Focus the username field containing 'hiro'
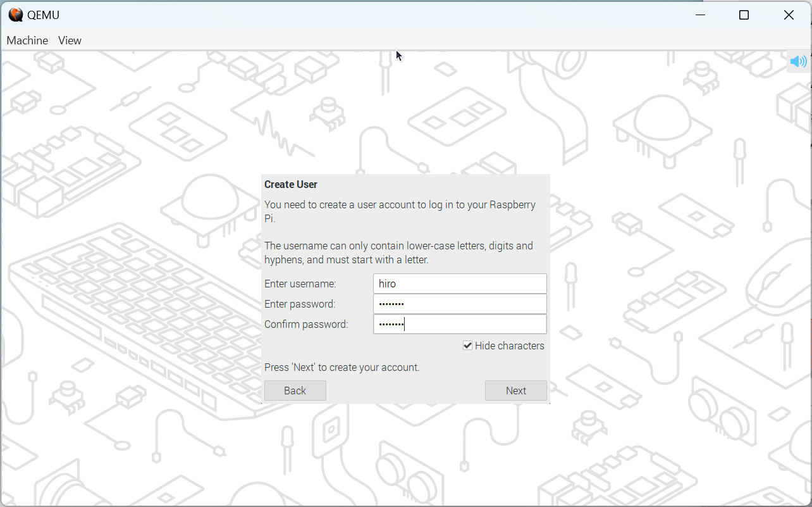This screenshot has width=812, height=507. tap(460, 284)
